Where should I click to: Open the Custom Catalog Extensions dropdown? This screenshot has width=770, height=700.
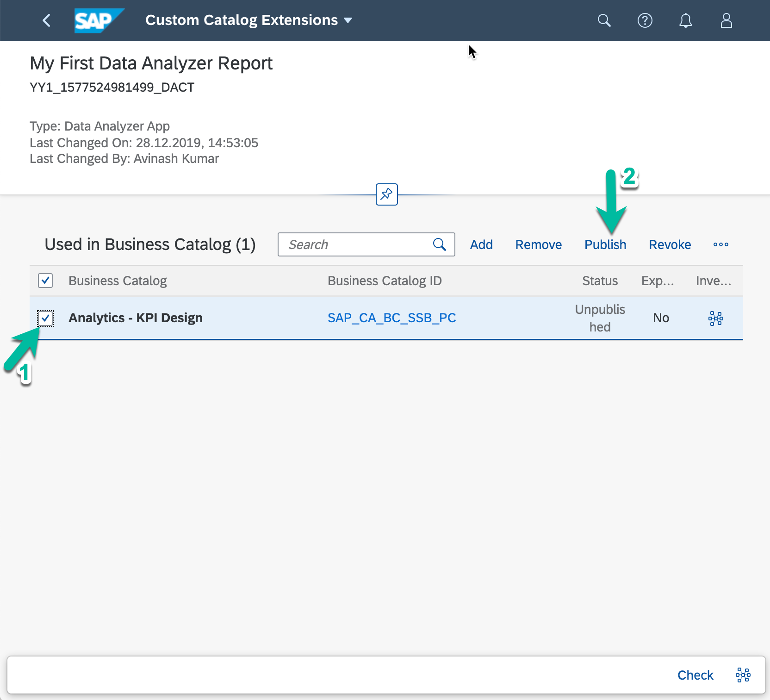pos(348,20)
